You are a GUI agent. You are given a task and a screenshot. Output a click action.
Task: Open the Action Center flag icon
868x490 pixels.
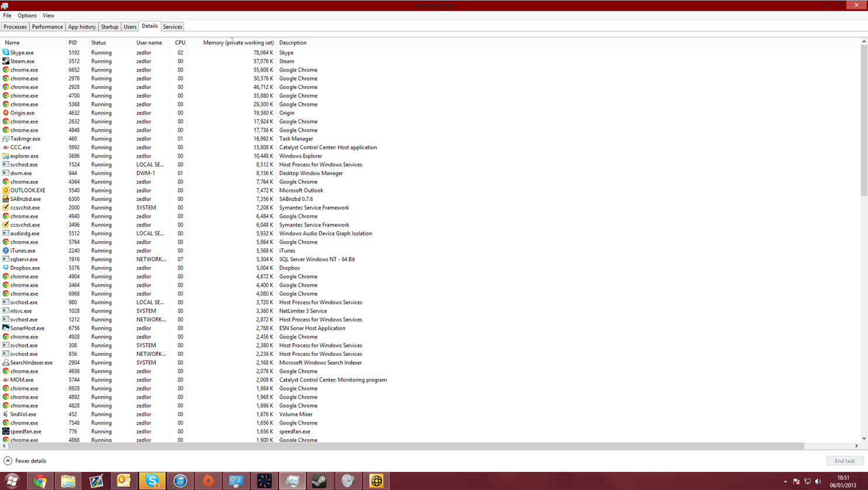pos(796,481)
